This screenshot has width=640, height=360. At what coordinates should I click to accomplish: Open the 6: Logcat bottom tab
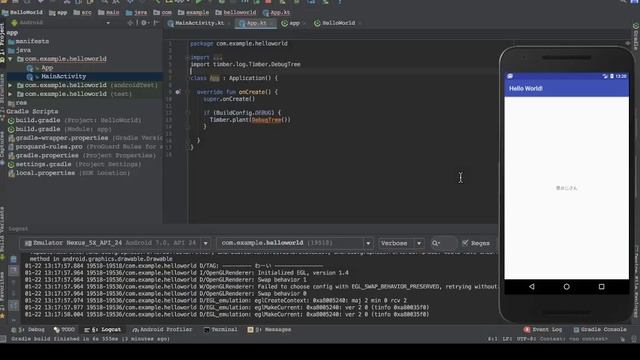click(x=103, y=329)
